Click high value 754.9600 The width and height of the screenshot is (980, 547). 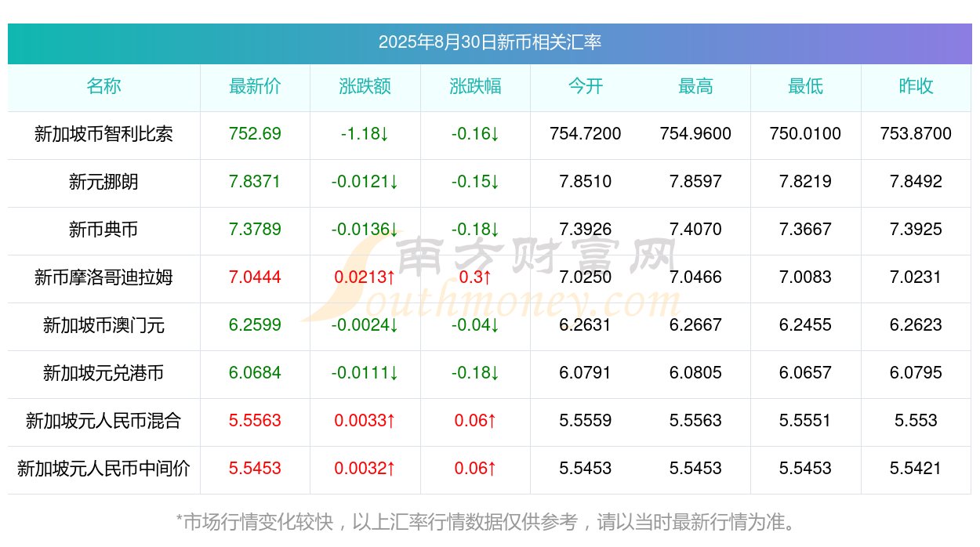[695, 134]
